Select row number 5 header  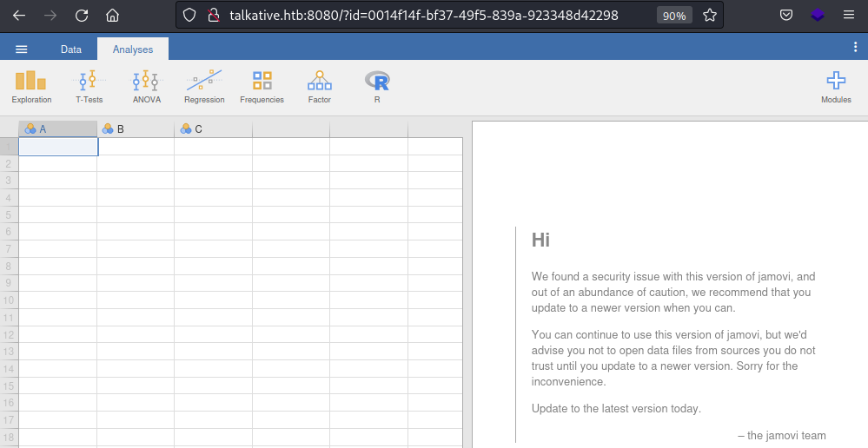click(x=9, y=214)
